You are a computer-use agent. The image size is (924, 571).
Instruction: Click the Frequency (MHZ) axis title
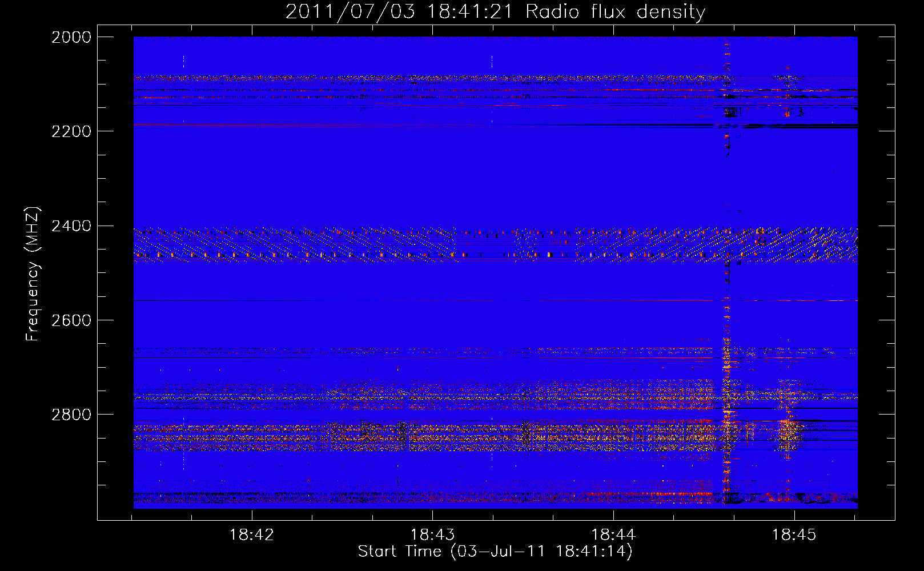[33, 274]
